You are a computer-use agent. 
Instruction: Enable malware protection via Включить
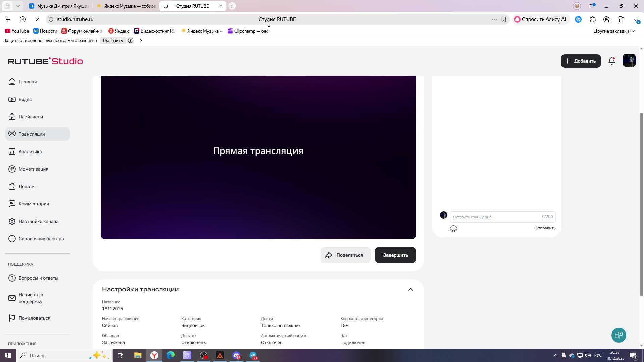point(113,40)
